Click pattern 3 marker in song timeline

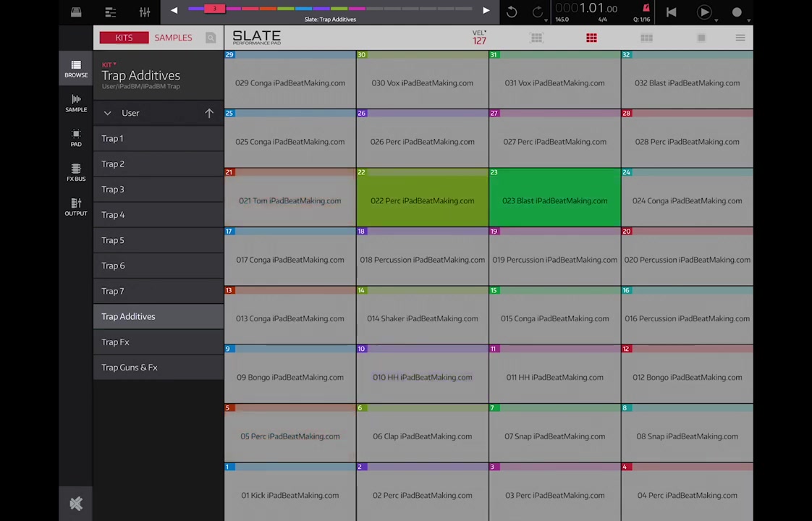point(214,9)
